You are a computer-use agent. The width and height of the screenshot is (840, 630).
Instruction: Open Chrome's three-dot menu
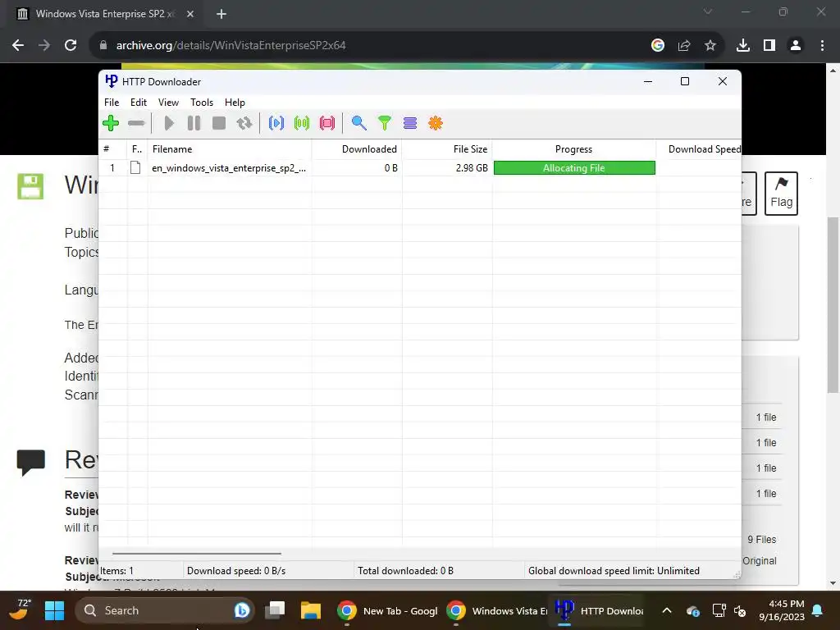pos(822,46)
